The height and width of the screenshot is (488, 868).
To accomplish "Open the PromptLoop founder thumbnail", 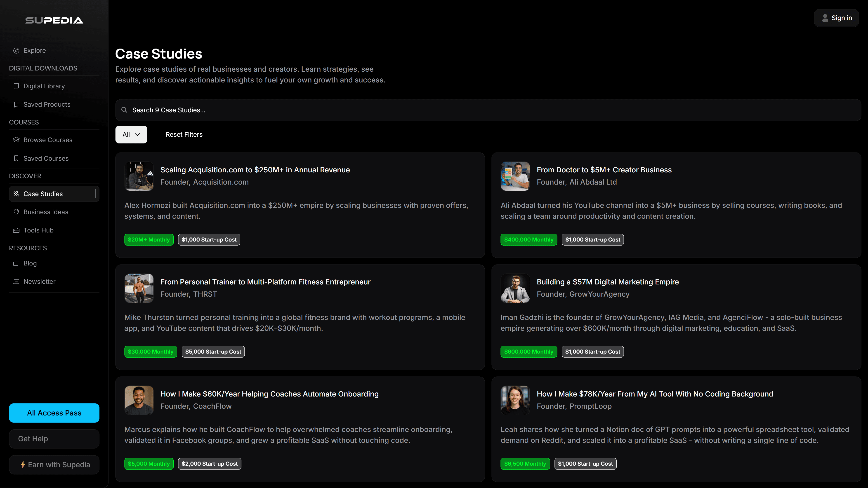I will click(515, 400).
